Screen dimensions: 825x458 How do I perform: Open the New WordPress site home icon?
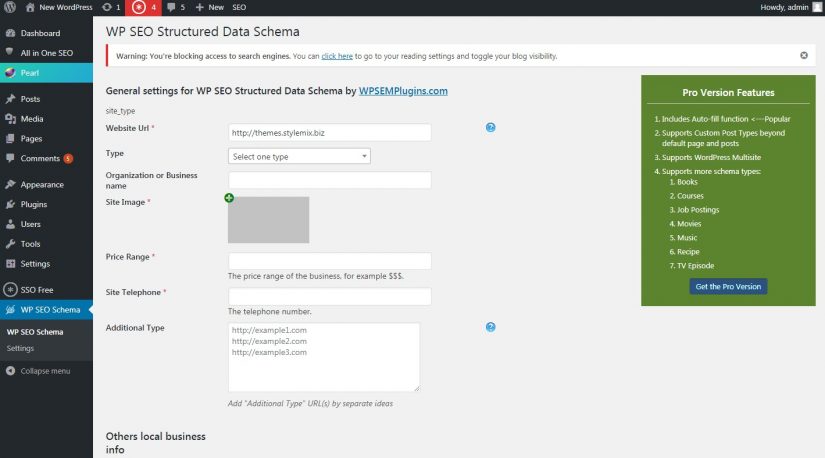pyautogui.click(x=30, y=7)
